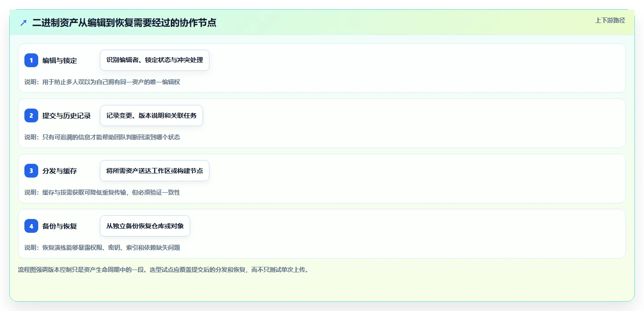
Task: Click the step 1 number badge
Action: (x=31, y=60)
